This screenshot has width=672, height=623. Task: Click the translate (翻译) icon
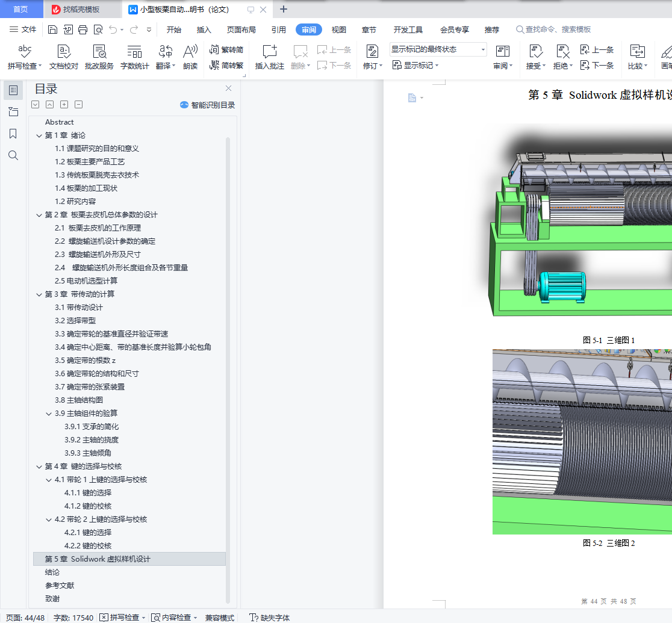165,52
